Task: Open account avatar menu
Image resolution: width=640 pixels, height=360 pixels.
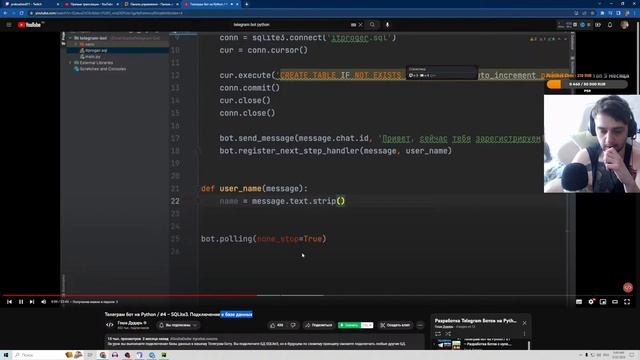Action: (x=624, y=25)
